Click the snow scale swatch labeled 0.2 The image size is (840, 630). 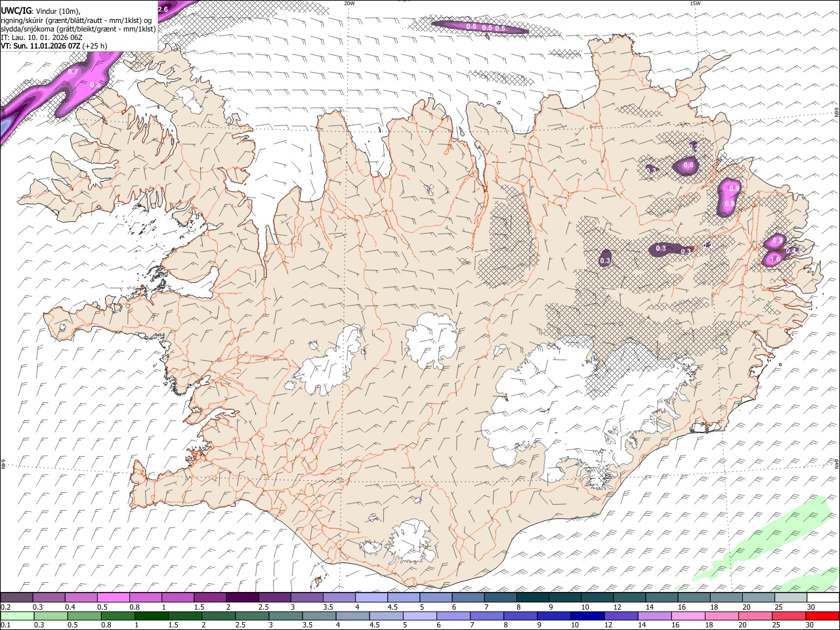pos(17,597)
